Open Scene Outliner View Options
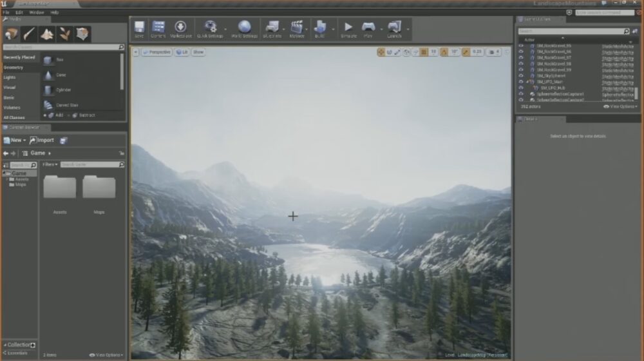Screen dimensions: 644x361 click(x=620, y=106)
